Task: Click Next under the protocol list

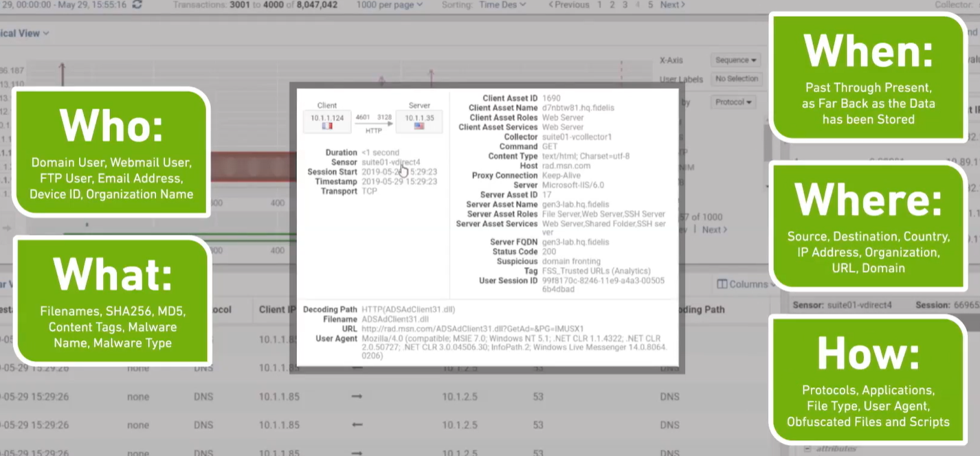Action: point(714,229)
